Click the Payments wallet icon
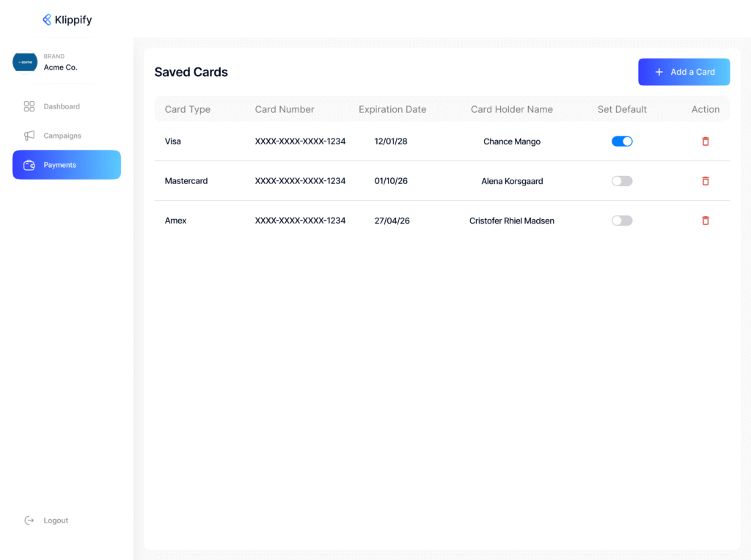The image size is (751, 560). click(29, 165)
